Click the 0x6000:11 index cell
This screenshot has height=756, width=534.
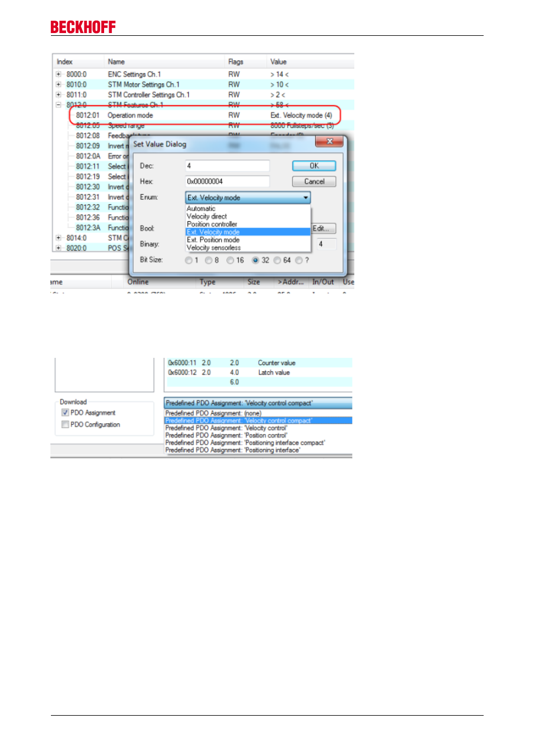(182, 363)
